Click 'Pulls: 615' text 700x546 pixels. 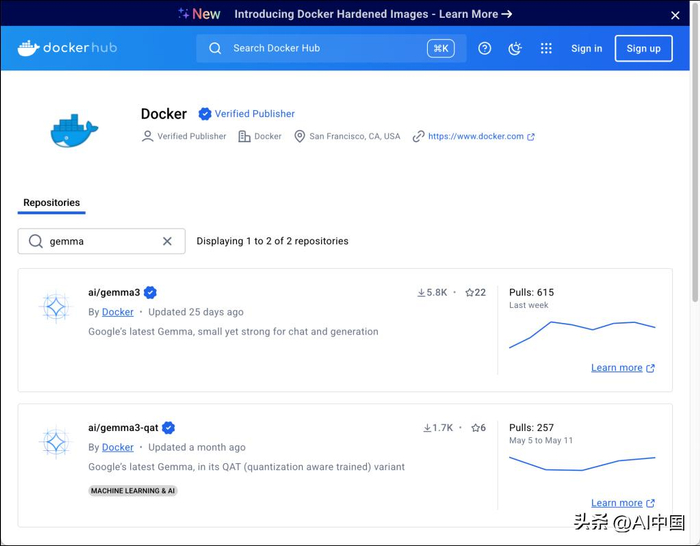click(531, 292)
